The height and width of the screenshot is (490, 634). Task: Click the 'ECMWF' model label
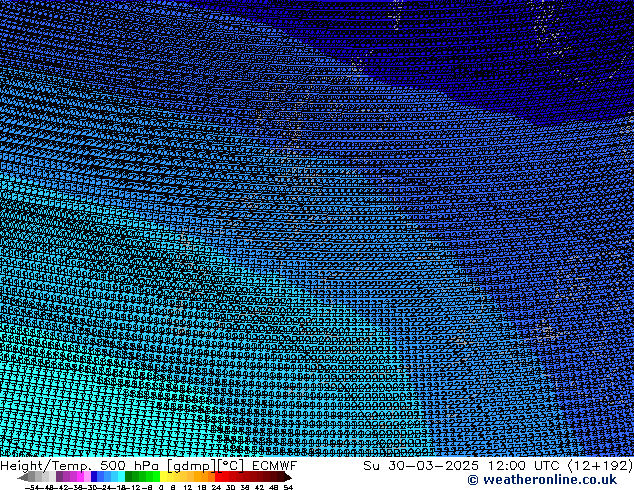[x=275, y=466]
